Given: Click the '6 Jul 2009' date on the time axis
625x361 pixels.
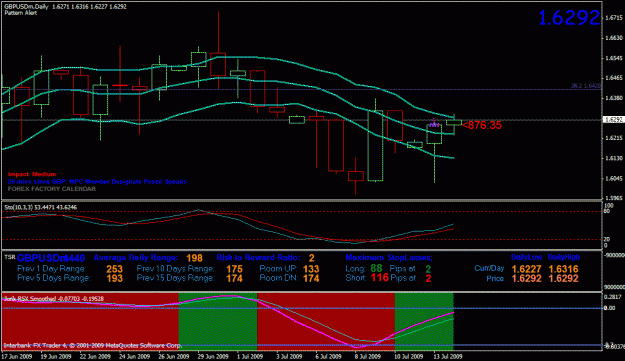Looking at the screenshot, I should point(329,356).
